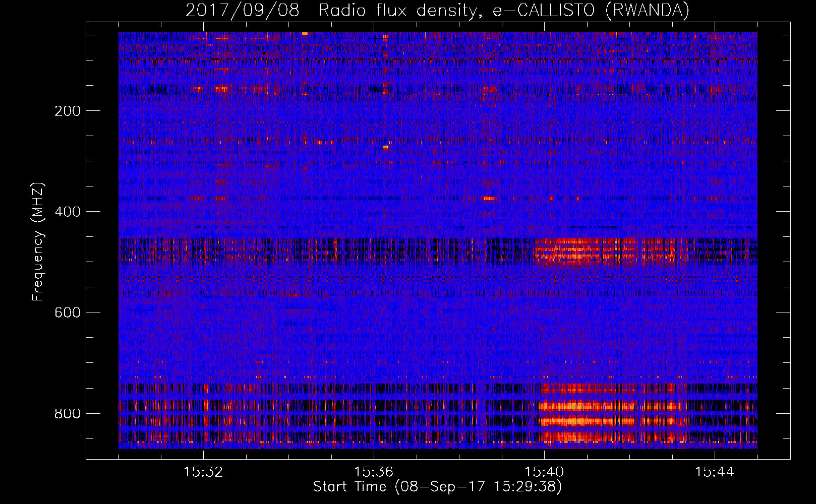Click the 15:40 time tick label

pos(544,472)
